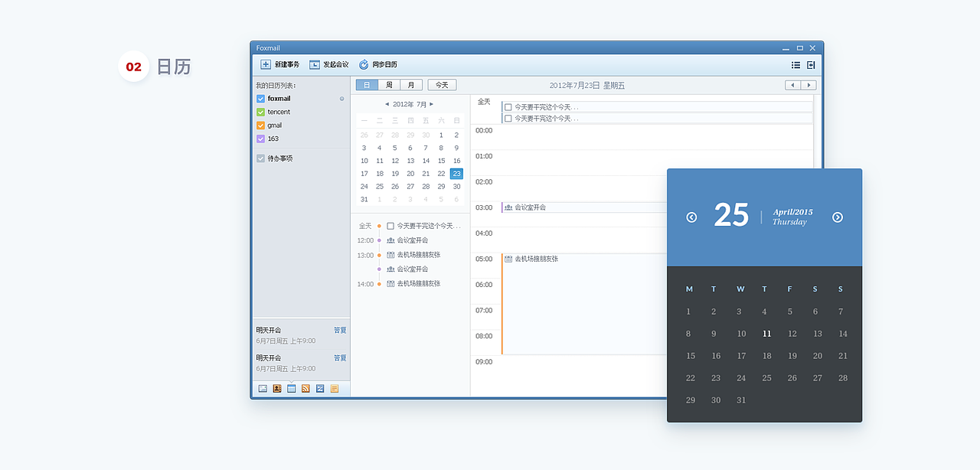
Task: Select the Calendar module icon
Action: coord(292,389)
